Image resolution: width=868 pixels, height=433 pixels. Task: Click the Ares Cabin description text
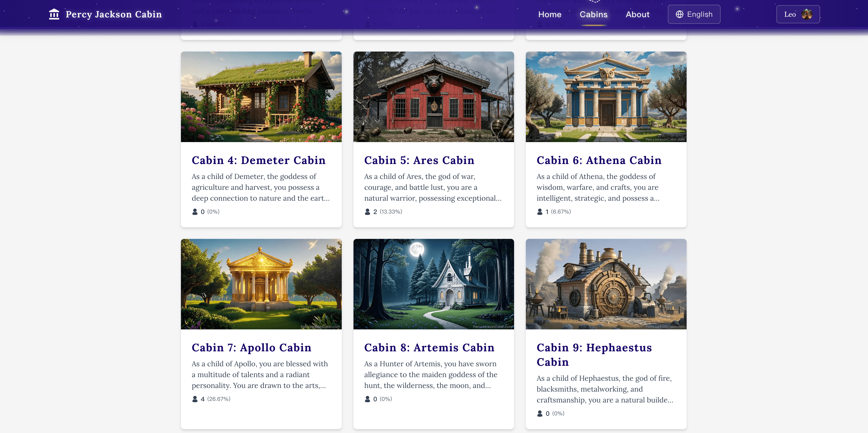[433, 187]
